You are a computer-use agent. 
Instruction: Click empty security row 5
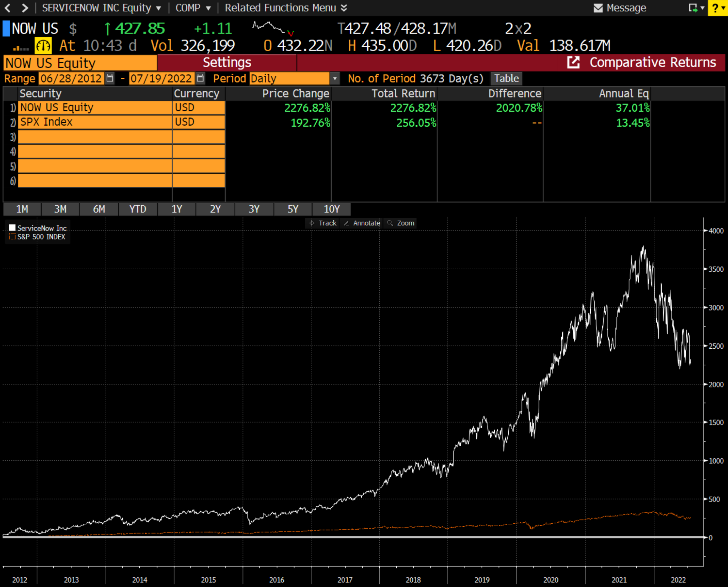(95, 166)
